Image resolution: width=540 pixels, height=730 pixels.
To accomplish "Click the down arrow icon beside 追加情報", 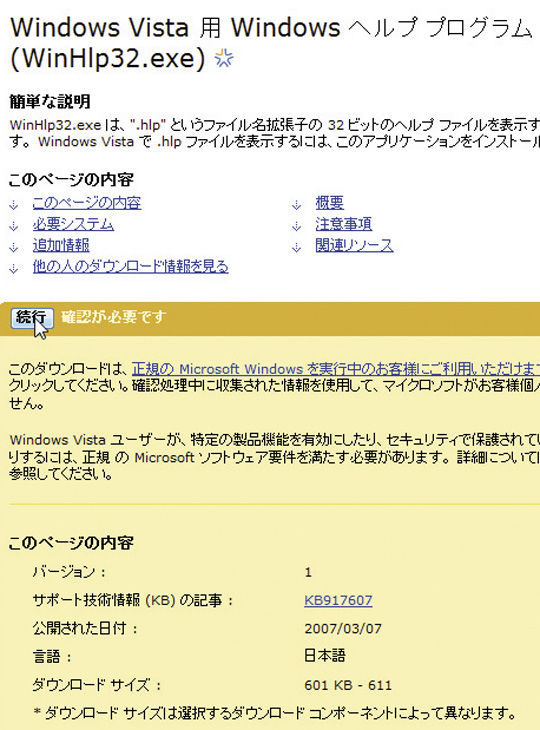I will [x=14, y=247].
